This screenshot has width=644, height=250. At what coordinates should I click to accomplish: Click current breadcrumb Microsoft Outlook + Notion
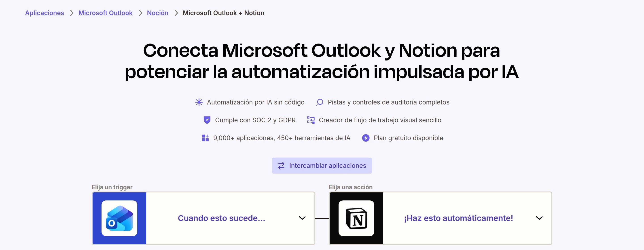223,13
